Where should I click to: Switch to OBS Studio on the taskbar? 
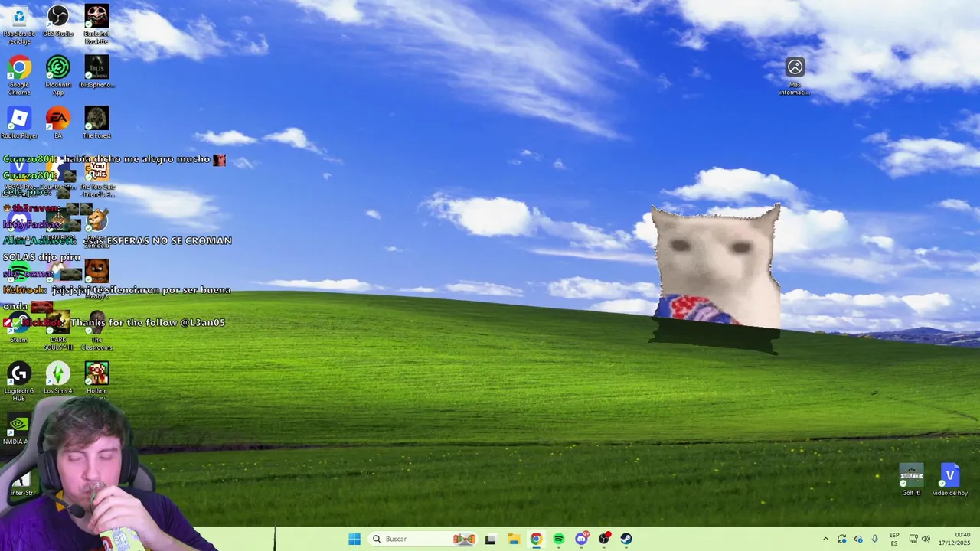[x=604, y=539]
